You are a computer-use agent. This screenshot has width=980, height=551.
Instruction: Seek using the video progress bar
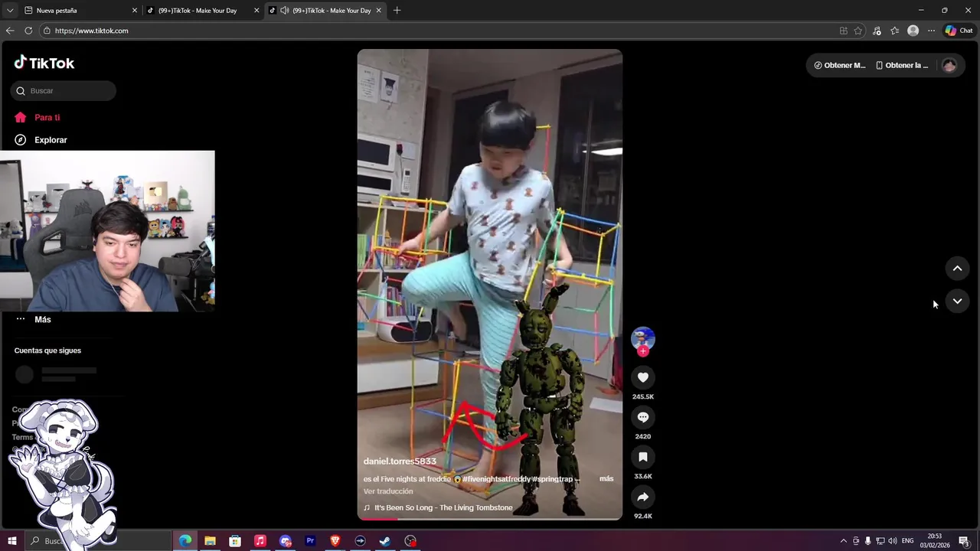pyautogui.click(x=490, y=519)
